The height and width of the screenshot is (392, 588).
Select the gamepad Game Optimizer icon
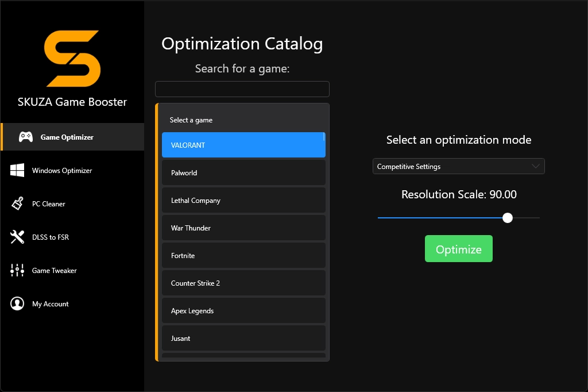pyautogui.click(x=25, y=136)
